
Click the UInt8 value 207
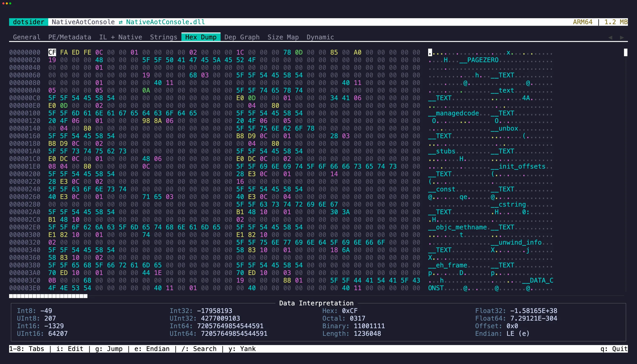click(x=50, y=318)
